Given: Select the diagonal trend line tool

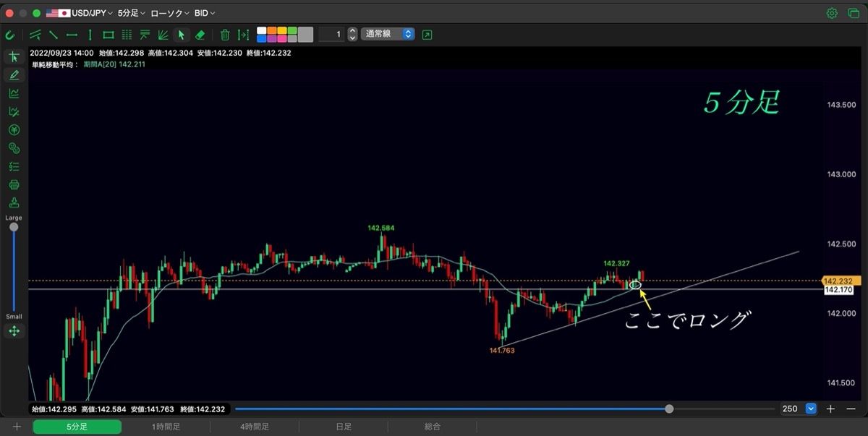Looking at the screenshot, I should point(54,35).
